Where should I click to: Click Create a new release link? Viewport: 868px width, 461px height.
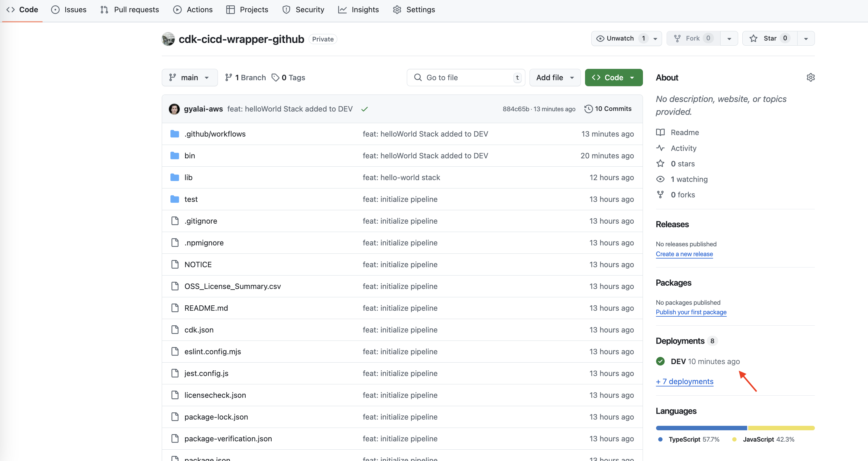(684, 254)
